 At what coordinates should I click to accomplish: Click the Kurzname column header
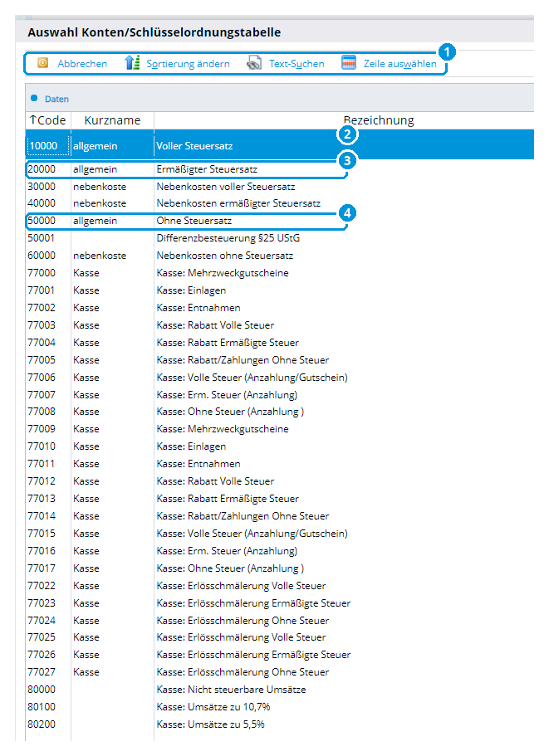click(x=112, y=120)
